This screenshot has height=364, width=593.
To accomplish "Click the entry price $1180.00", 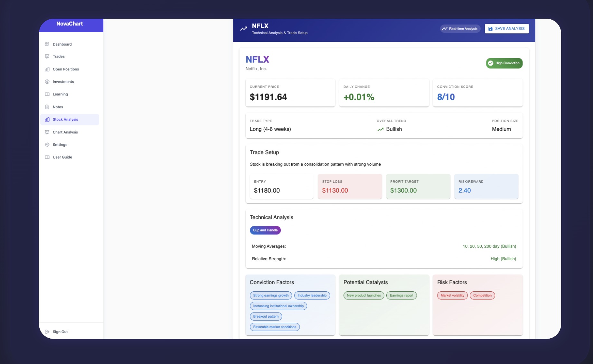I will 267,191.
